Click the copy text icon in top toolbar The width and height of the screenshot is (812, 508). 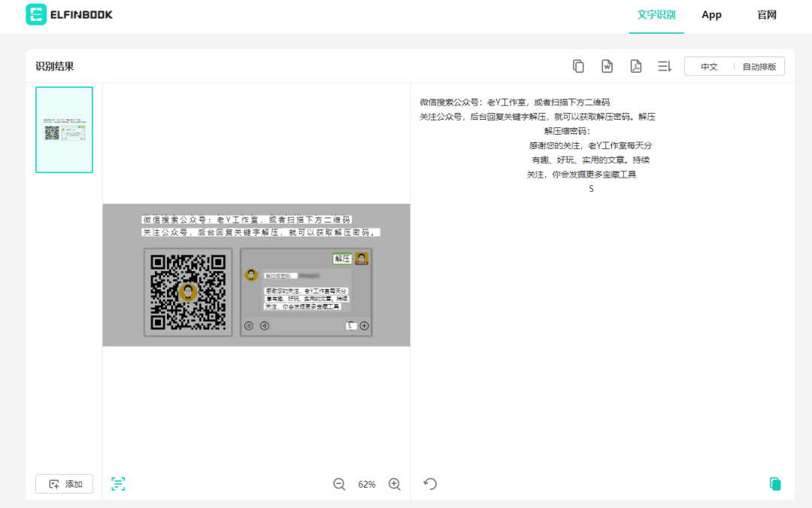pos(578,66)
